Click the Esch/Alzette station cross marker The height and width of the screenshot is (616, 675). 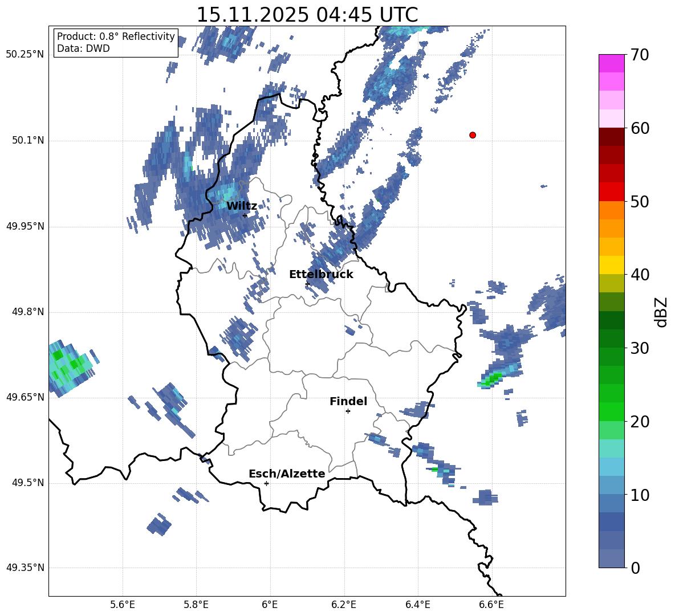[x=266, y=483]
